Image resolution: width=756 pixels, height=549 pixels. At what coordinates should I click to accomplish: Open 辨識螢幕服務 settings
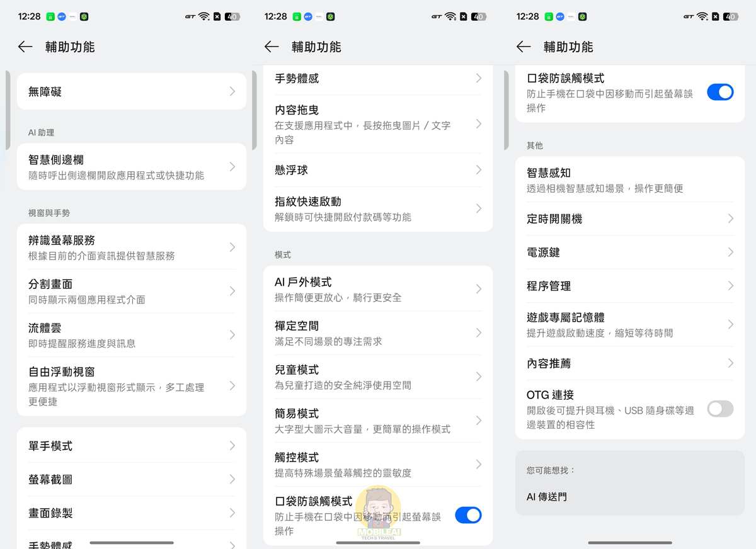[132, 247]
